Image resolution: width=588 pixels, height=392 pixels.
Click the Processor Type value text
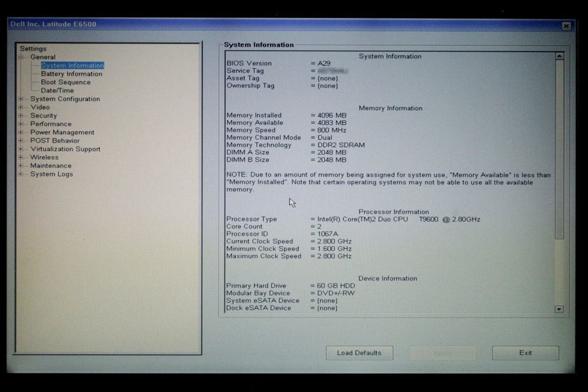tap(399, 219)
